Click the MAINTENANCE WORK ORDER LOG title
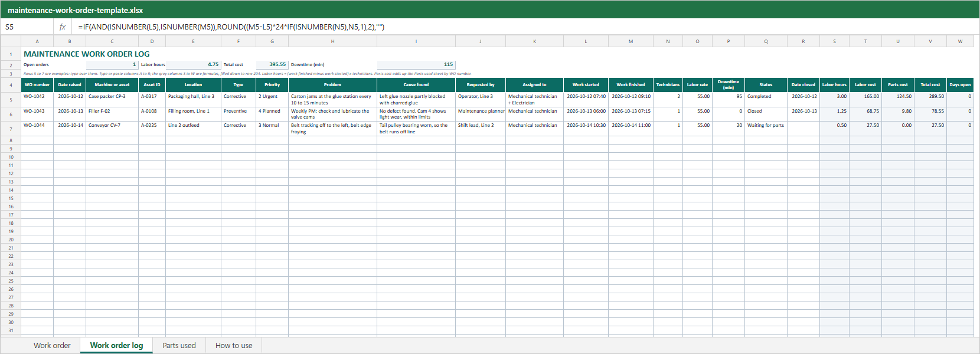Viewport: 980px width, 354px height. [x=87, y=54]
